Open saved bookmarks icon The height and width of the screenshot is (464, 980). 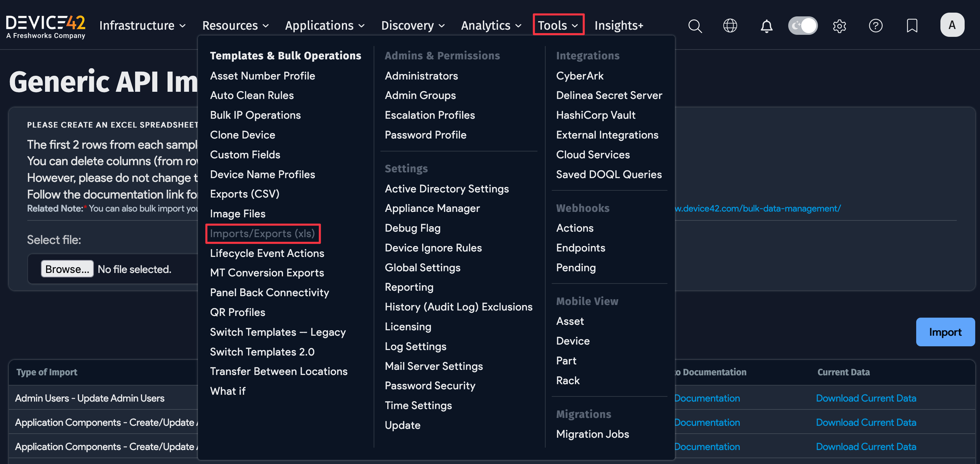coord(912,26)
